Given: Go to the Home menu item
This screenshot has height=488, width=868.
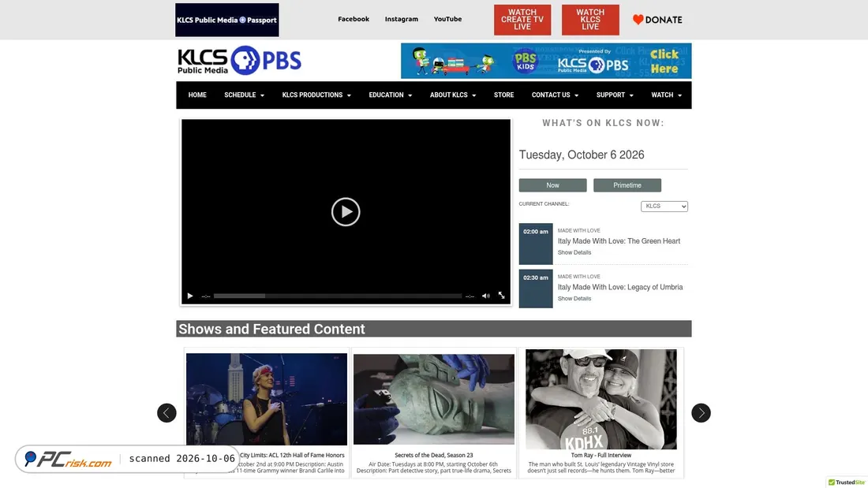Looking at the screenshot, I should [197, 95].
